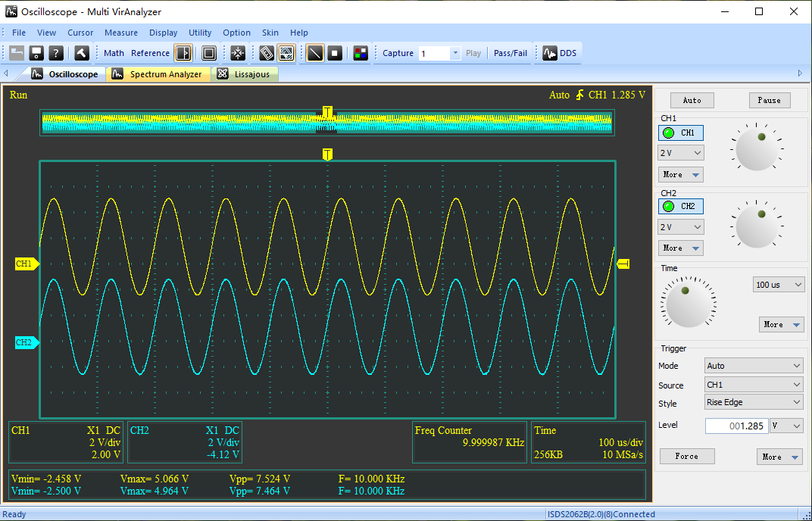Image resolution: width=812 pixels, height=521 pixels.
Task: Toggle the waveform overview panel icon
Action: pyautogui.click(x=286, y=53)
